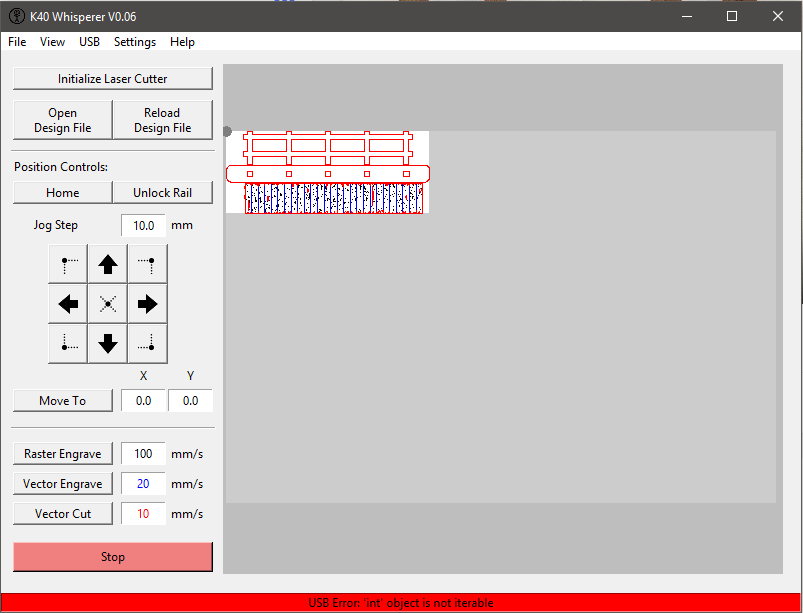The image size is (803, 613).
Task: Move laser to upper-right corner
Action: (147, 265)
